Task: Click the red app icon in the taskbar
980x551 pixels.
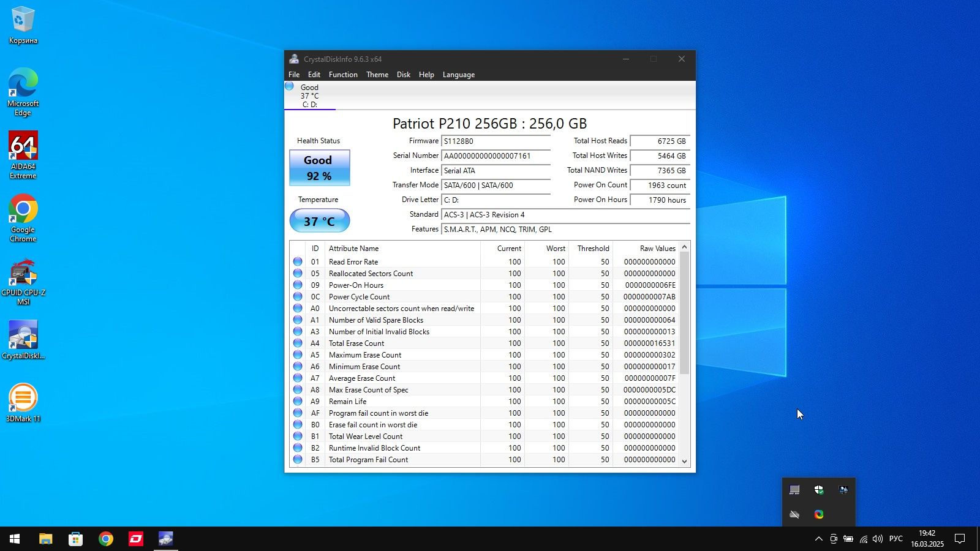Action: pyautogui.click(x=136, y=539)
